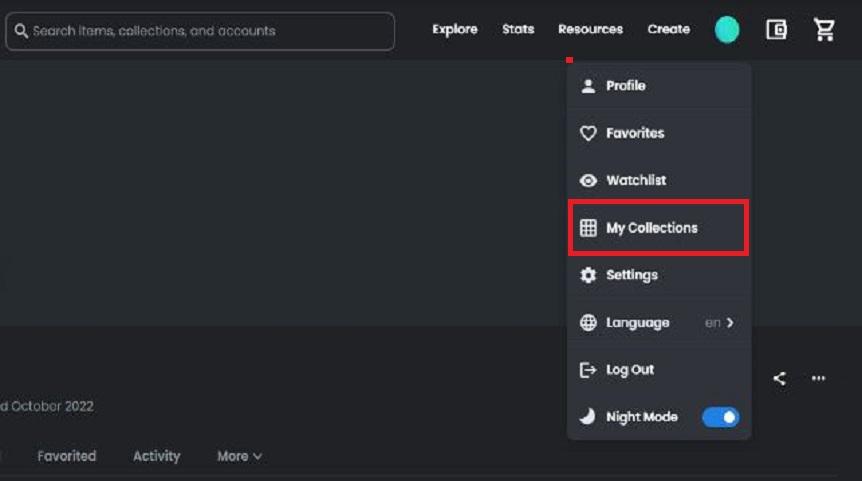
Task: Log out of the account
Action: (659, 370)
